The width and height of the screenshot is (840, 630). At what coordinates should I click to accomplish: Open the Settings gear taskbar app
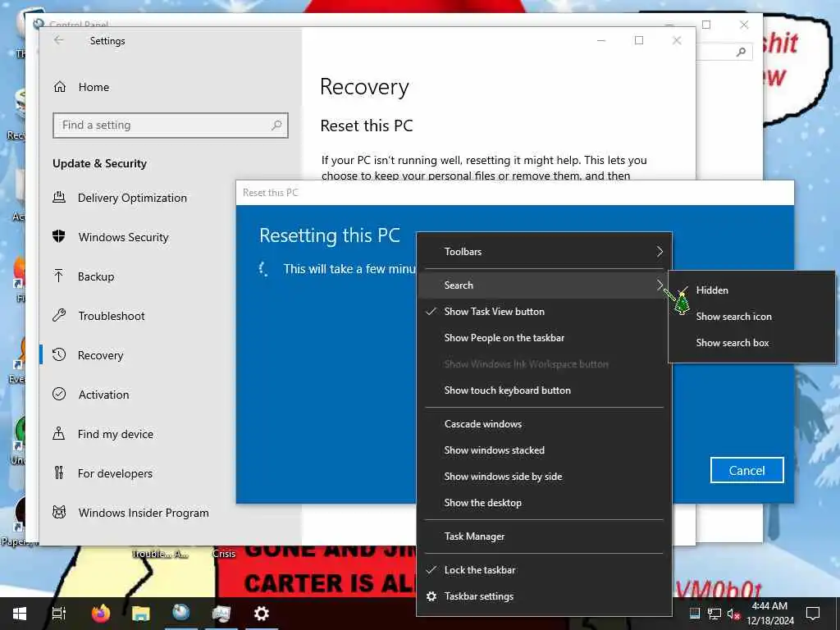(262, 614)
